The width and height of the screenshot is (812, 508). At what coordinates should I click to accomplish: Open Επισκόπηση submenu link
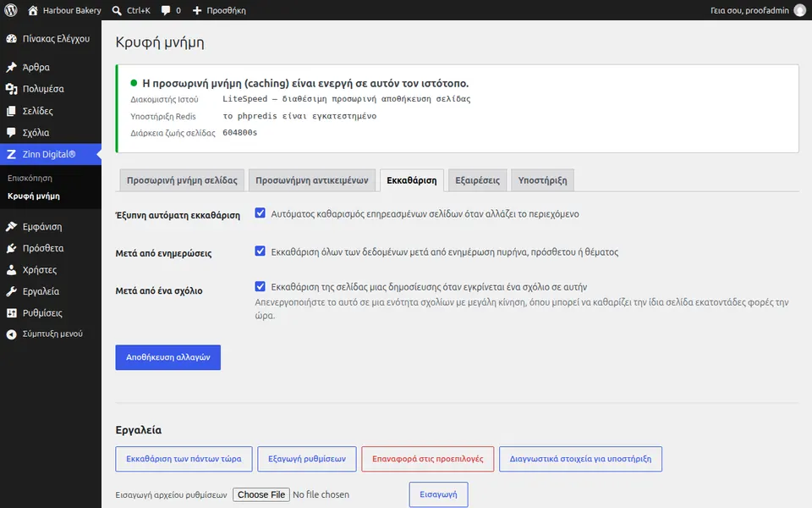(x=30, y=178)
